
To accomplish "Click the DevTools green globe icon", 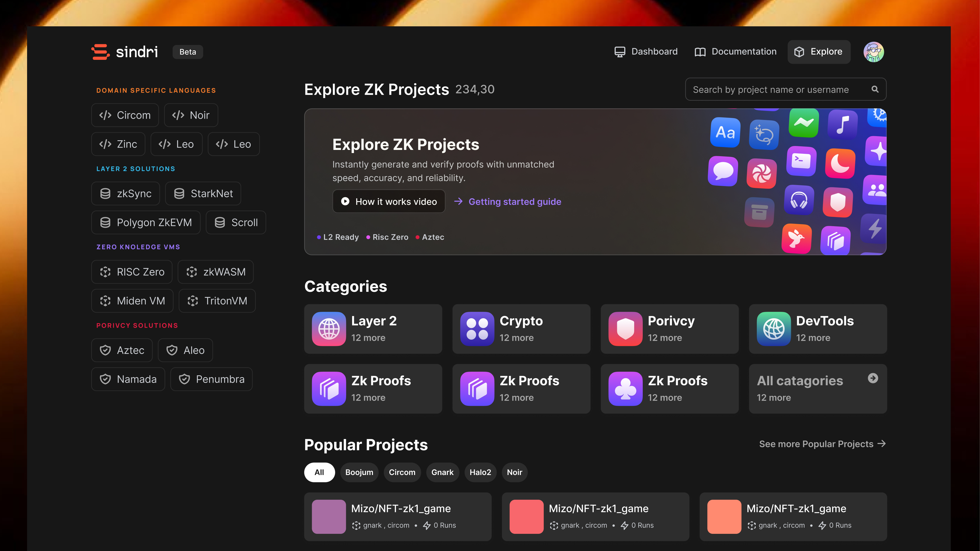I will click(x=773, y=329).
